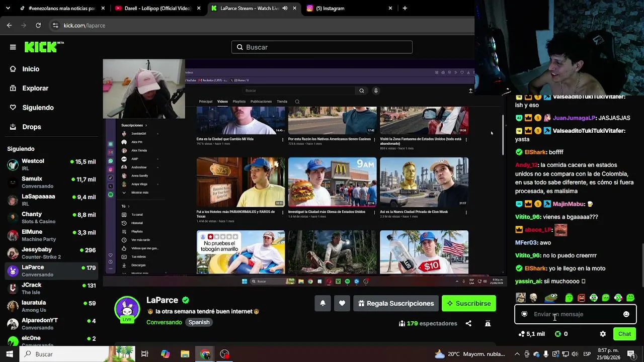Viewport: 644px width, 362px height.
Task: Reload the kick.com page
Action: coord(38,25)
